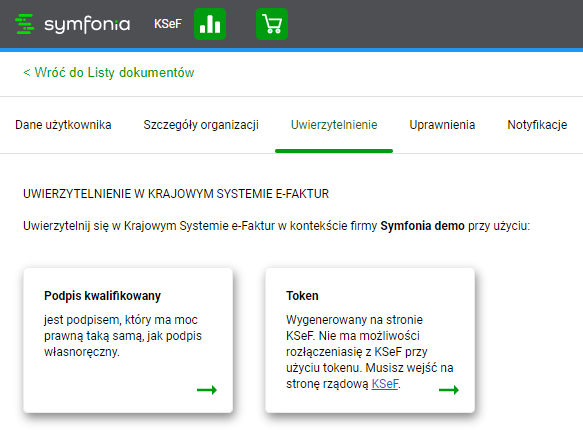Select the Uwierzytelnienie tab

coord(334,125)
